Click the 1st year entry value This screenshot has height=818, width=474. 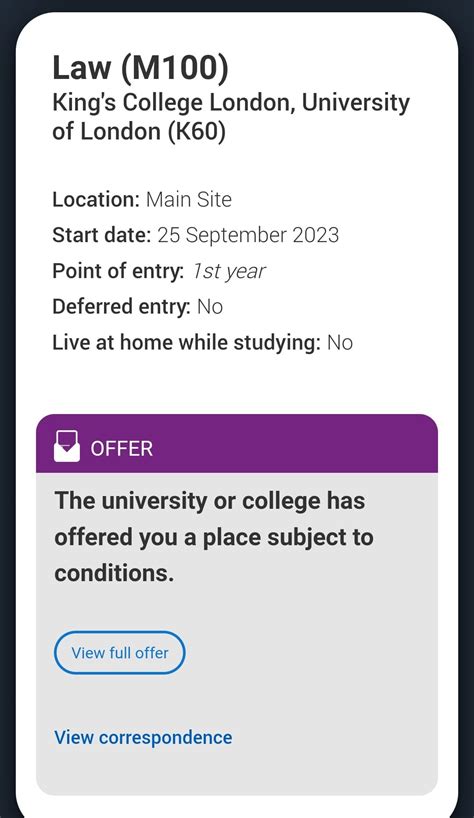(x=228, y=271)
